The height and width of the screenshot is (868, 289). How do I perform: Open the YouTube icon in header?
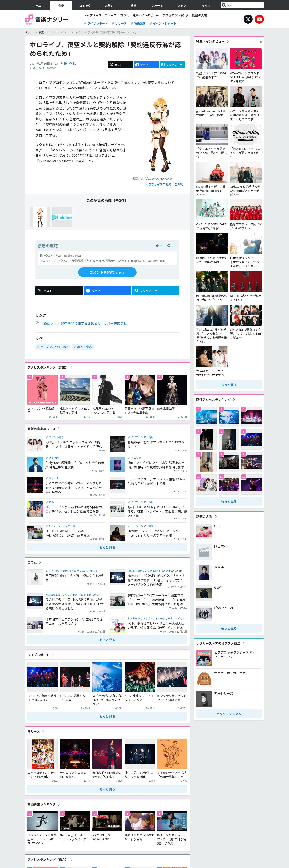(259, 19)
